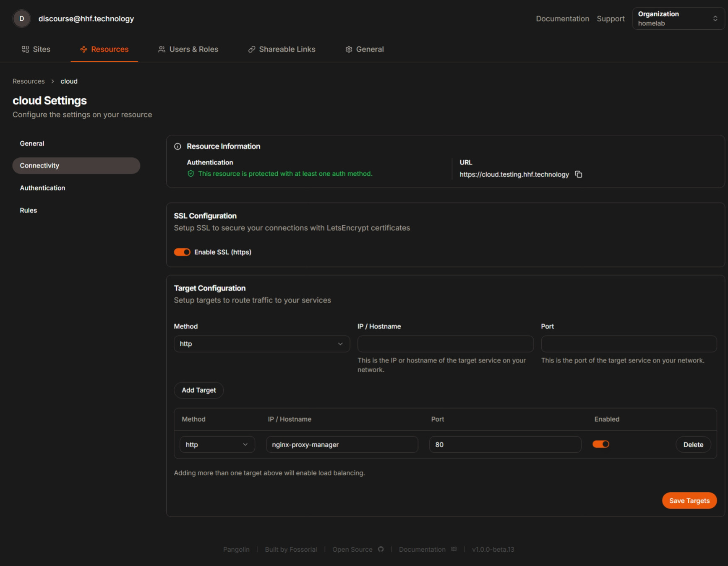Delete the nginx-proxy-manager target
Viewport: 728px width, 566px height.
(693, 445)
